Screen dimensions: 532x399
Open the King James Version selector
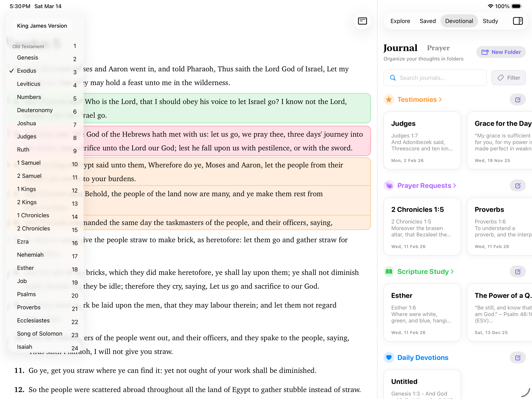click(42, 26)
